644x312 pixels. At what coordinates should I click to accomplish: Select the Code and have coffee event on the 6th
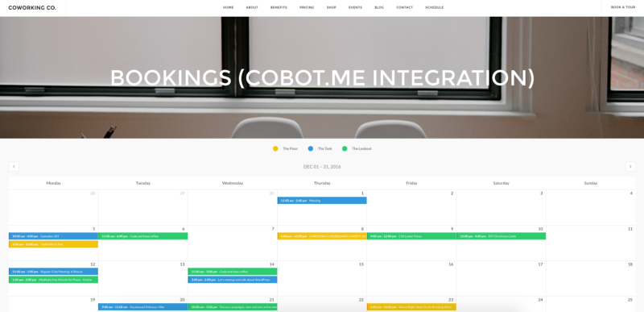143,236
